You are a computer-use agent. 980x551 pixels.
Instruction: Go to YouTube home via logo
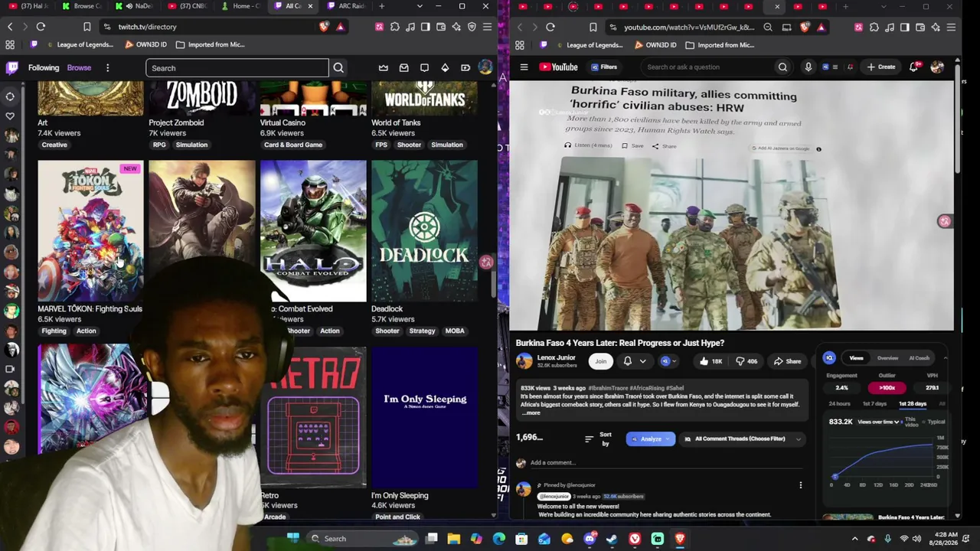558,67
